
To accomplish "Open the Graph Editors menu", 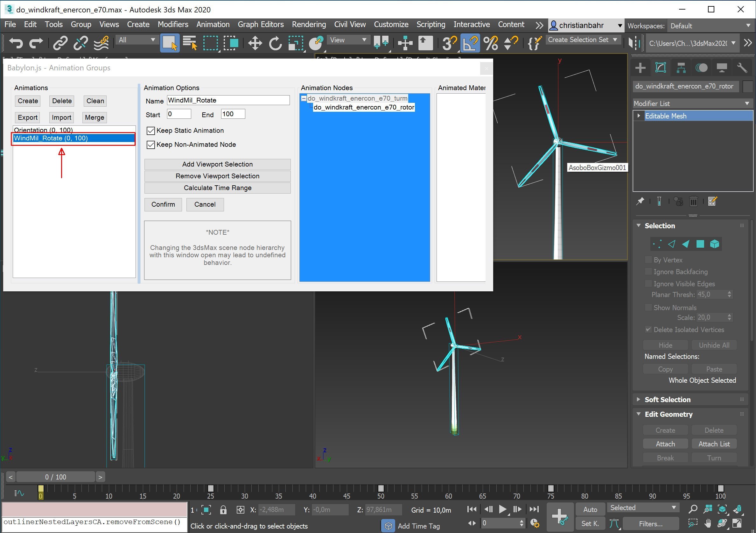I will [261, 25].
